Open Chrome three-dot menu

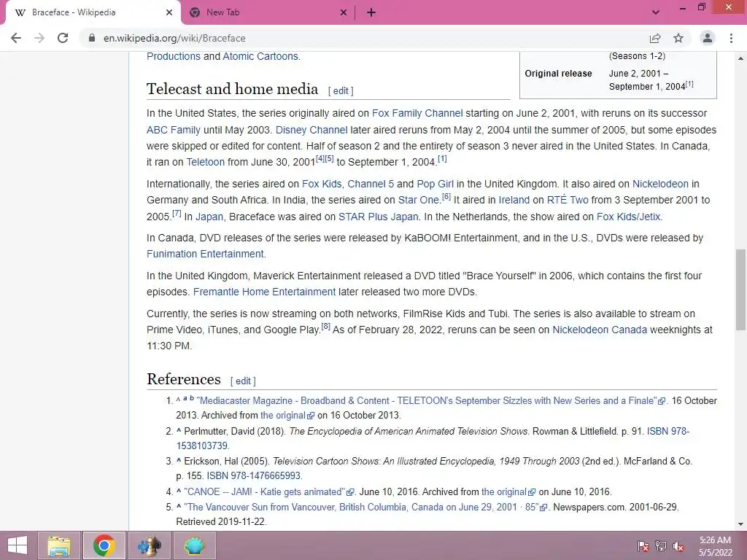(x=731, y=38)
